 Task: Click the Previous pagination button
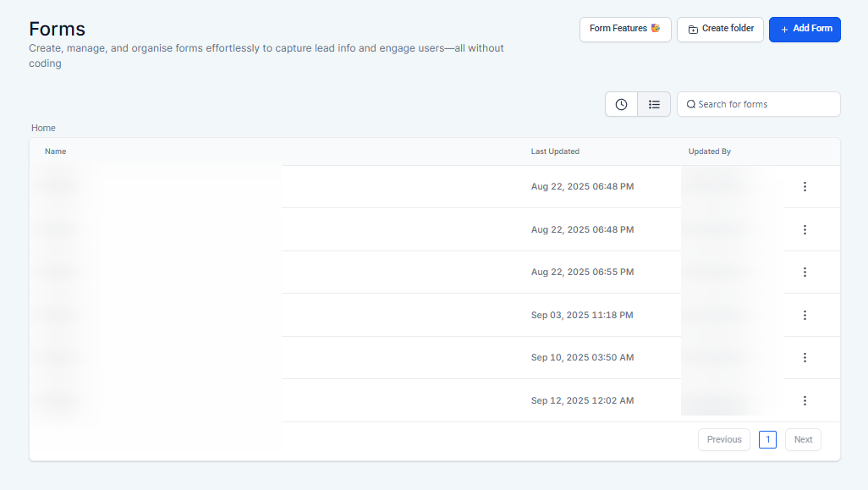point(723,439)
